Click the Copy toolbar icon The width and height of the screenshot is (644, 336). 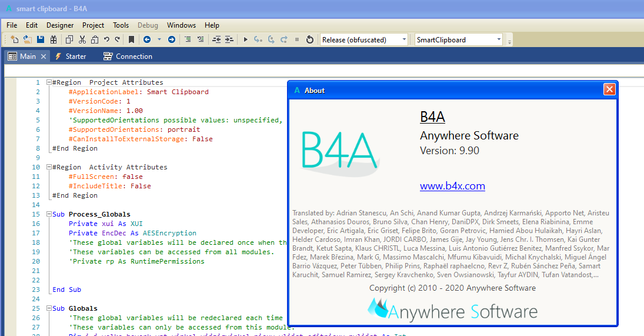[69, 39]
